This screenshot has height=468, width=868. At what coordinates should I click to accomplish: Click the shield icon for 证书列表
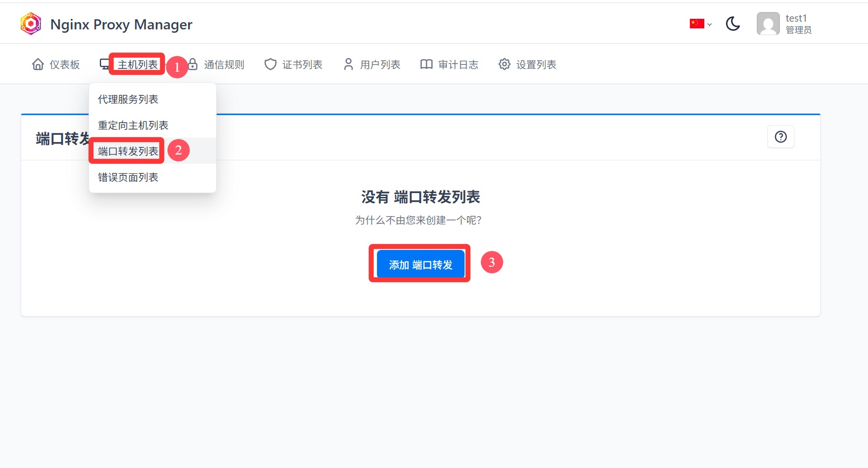pyautogui.click(x=271, y=65)
